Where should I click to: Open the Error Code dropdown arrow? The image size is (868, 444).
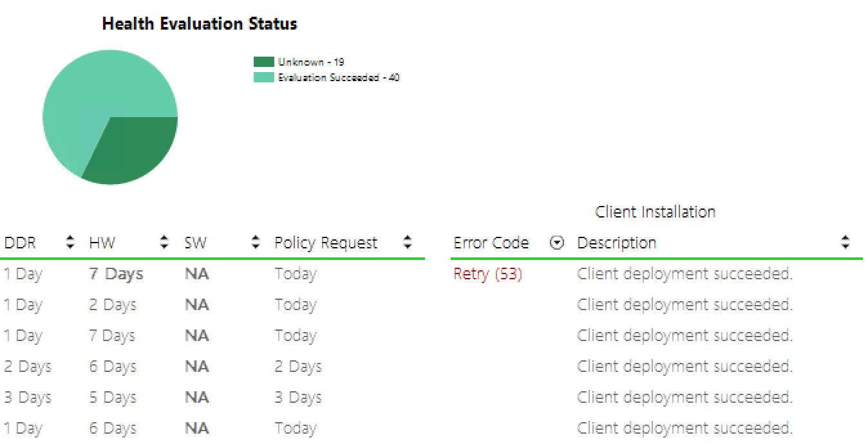[556, 243]
